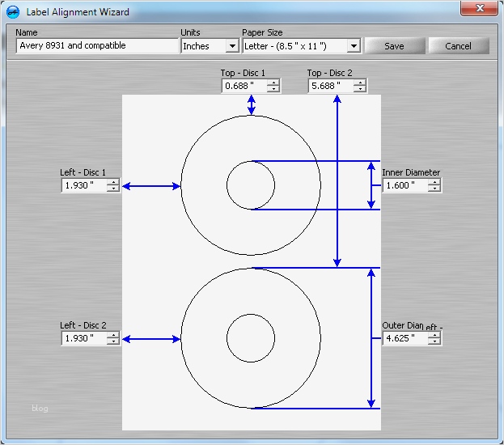Increase the Left - Disc 2 value
This screenshot has width=504, height=445.
coord(113,335)
